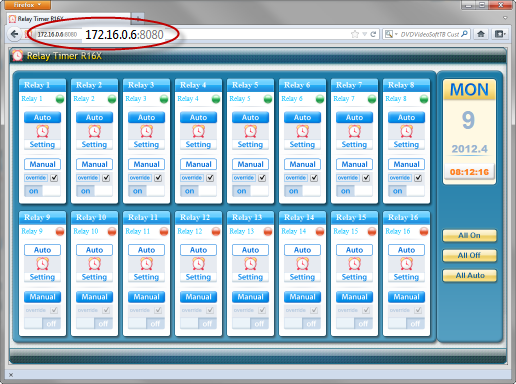Open Relay 1 alarm clock timer setting
Image resolution: width=516 pixels, height=384 pixels.
point(42,132)
